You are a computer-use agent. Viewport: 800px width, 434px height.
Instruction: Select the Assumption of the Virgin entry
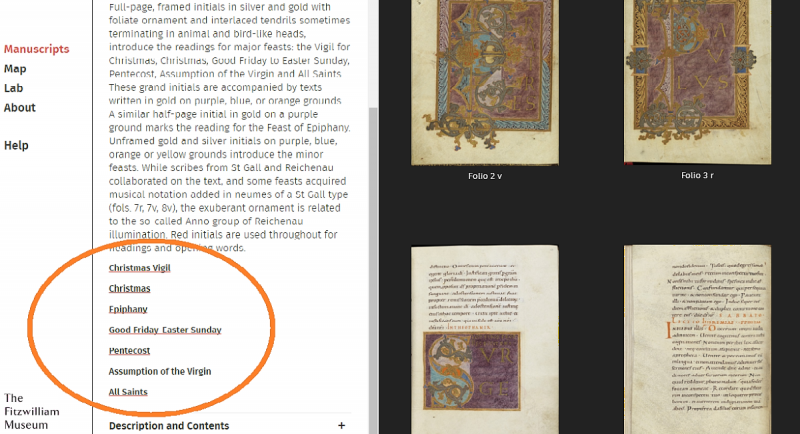point(160,371)
